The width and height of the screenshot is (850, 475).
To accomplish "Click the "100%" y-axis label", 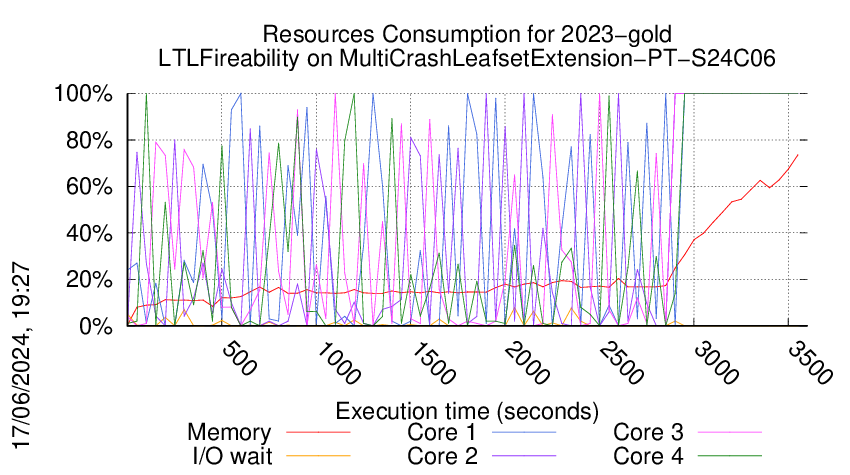I will click(83, 94).
